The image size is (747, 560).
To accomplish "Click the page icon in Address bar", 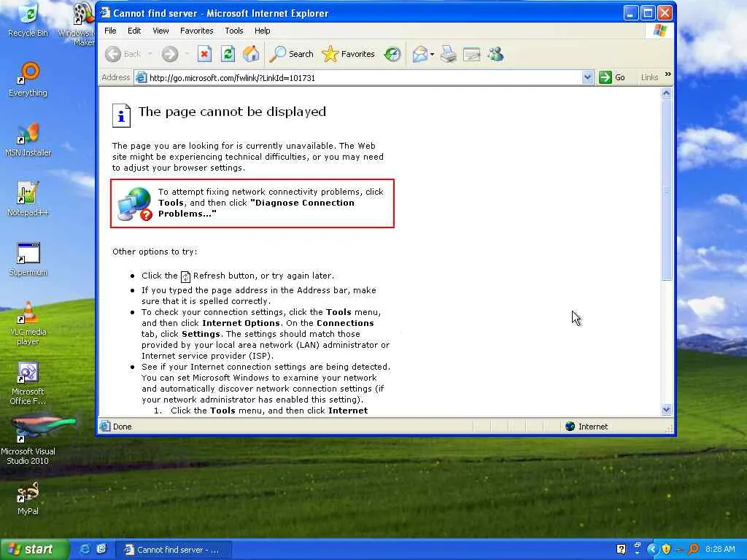I will 141,77.
